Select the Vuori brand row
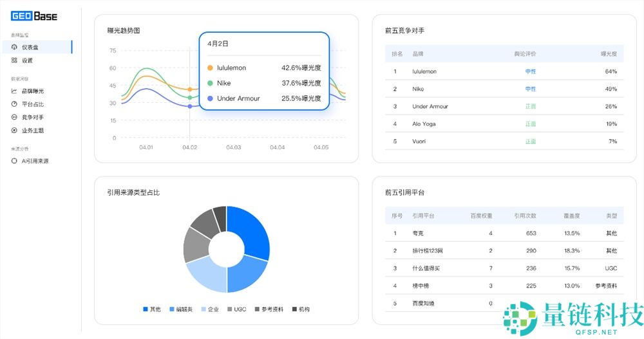Screen dimensions: 644x339 tap(504, 141)
